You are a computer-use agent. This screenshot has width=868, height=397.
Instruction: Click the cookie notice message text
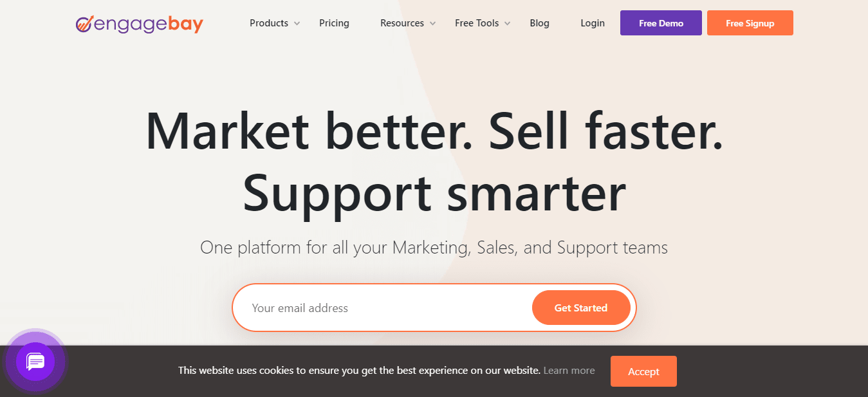[359, 371]
